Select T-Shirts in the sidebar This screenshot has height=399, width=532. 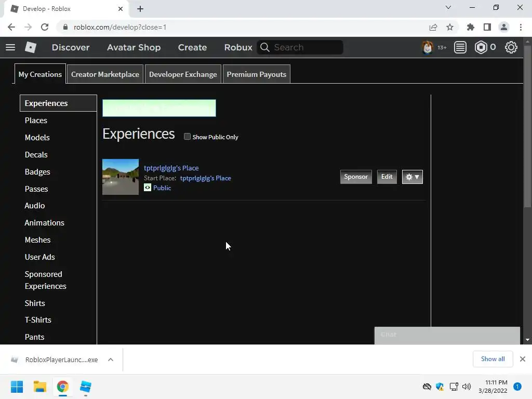(38, 320)
